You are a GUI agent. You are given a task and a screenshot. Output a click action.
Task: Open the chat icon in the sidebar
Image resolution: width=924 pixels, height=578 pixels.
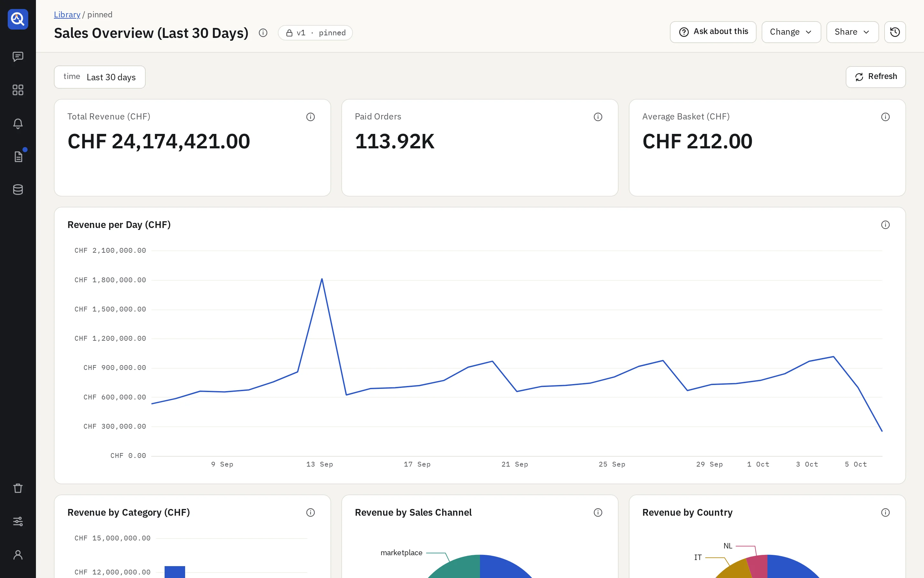tap(18, 57)
